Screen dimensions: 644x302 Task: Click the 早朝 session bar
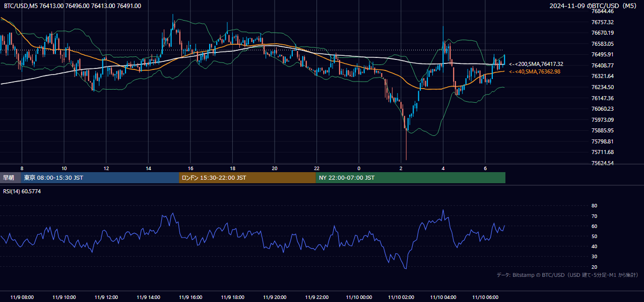(x=10, y=178)
